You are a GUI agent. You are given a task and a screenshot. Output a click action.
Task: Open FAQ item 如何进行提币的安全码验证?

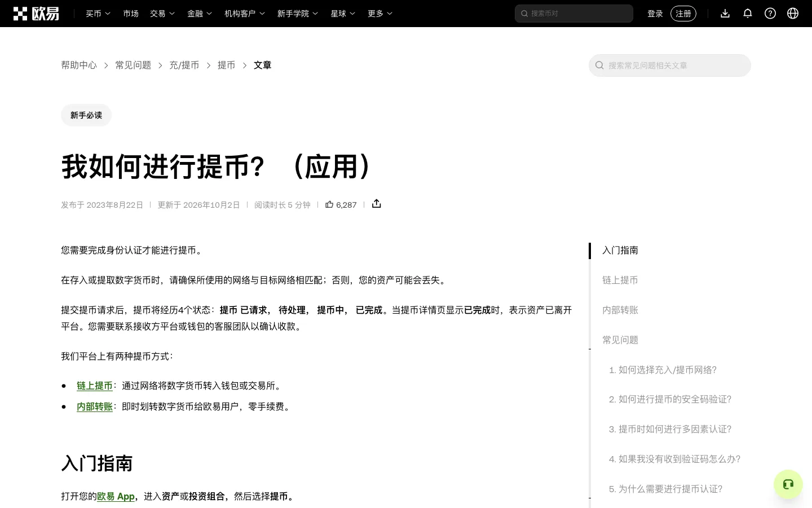click(670, 400)
